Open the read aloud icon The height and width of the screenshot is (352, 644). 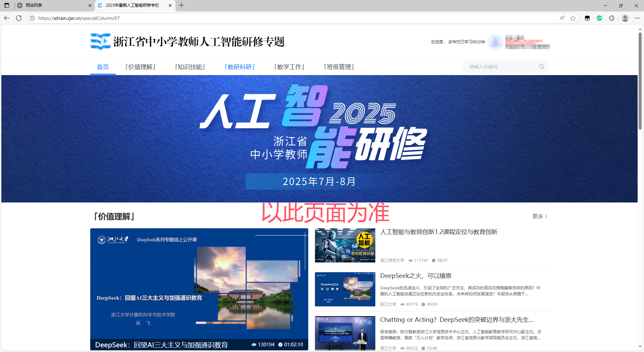pyautogui.click(x=562, y=18)
